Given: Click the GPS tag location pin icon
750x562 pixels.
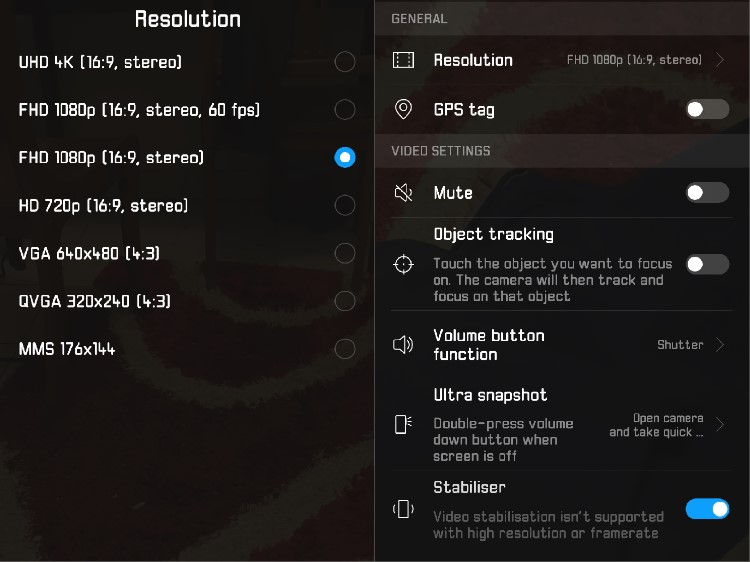Looking at the screenshot, I should coord(403,109).
